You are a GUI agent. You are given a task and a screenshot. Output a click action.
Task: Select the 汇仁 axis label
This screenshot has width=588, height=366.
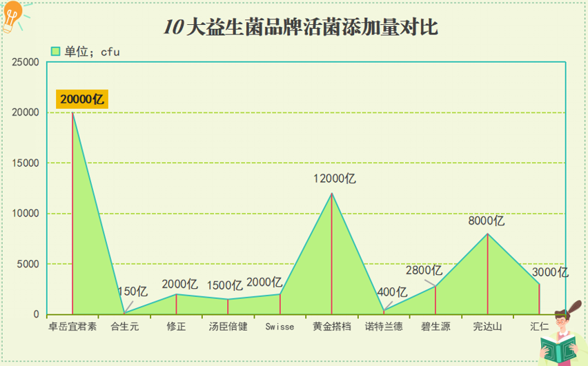539,326
